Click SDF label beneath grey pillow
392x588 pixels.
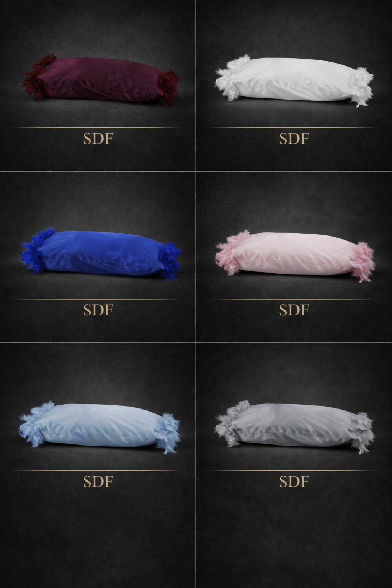[294, 482]
